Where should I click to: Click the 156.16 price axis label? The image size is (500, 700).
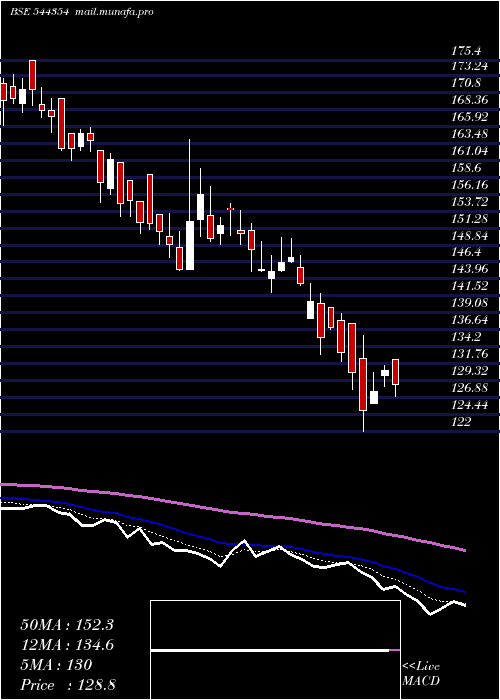pos(470,185)
